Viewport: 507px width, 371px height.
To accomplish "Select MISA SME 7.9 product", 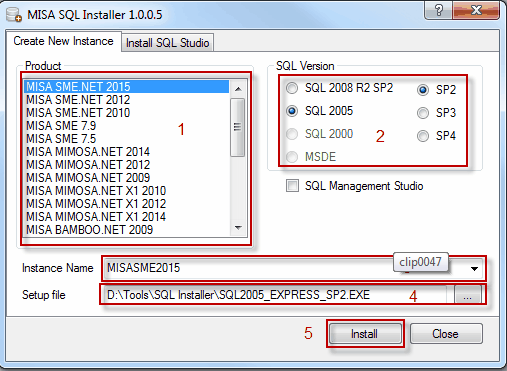I will coord(127,126).
